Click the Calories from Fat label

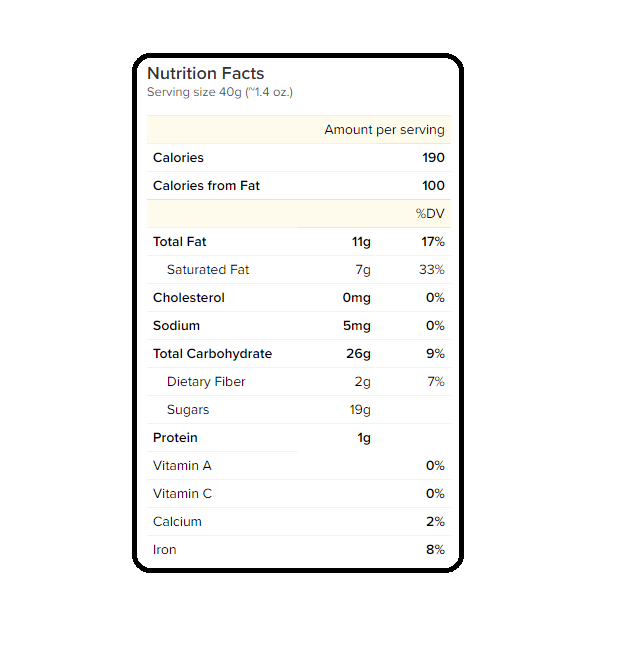coord(206,186)
